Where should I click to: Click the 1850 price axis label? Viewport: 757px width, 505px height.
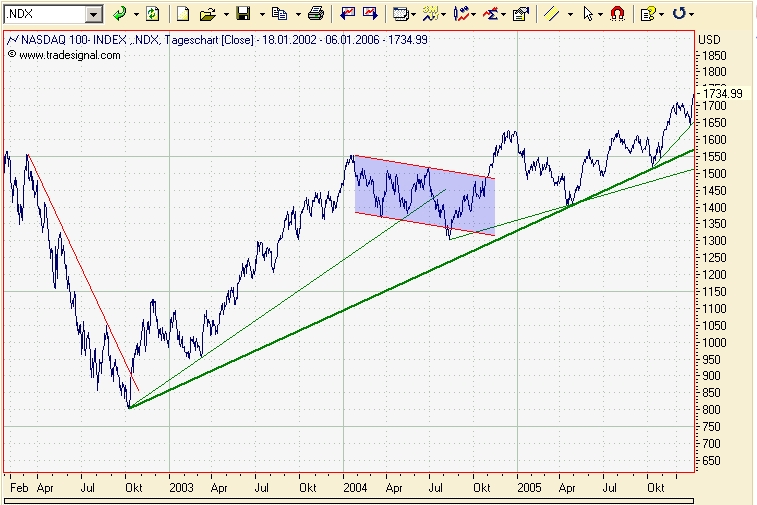click(x=714, y=56)
